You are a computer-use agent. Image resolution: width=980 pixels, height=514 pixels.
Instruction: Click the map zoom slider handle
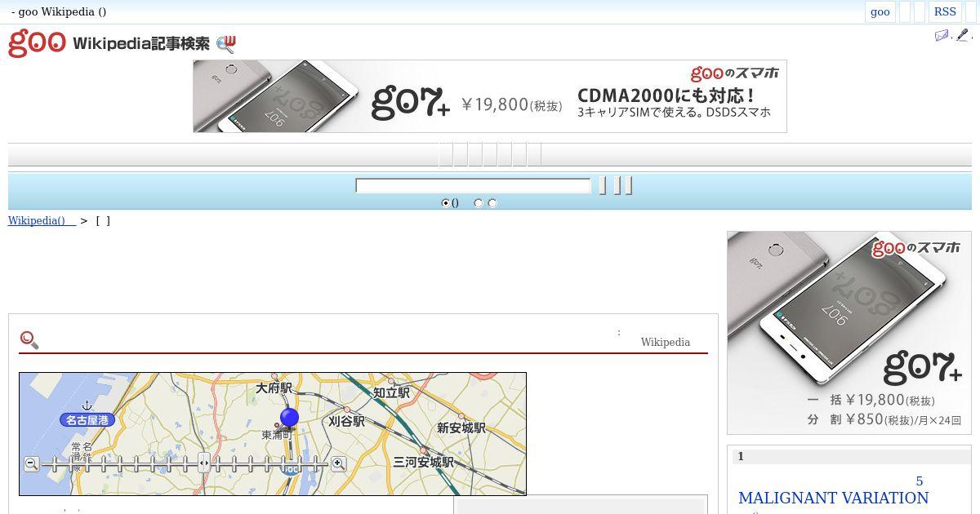(204, 463)
